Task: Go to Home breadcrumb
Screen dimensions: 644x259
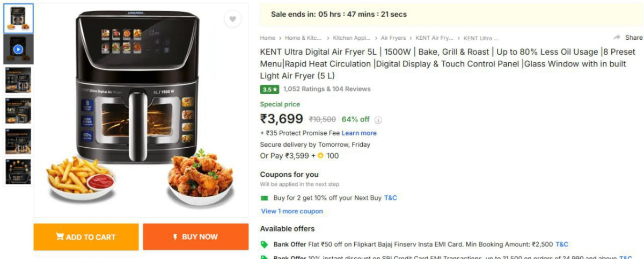Action: click(x=267, y=38)
